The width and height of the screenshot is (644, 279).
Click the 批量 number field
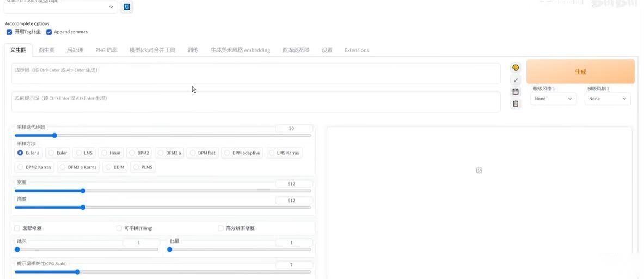[293, 243]
